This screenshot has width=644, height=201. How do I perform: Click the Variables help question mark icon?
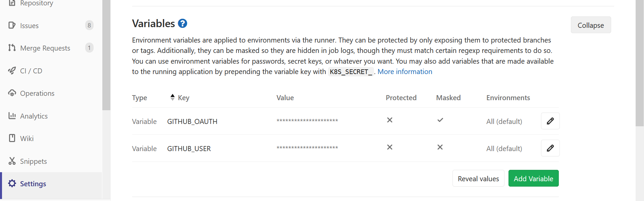tap(182, 23)
